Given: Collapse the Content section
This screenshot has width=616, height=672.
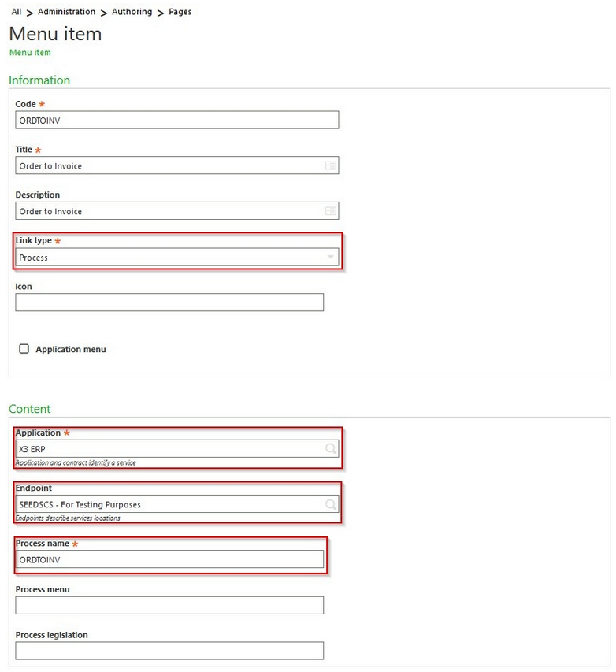Looking at the screenshot, I should tap(30, 409).
